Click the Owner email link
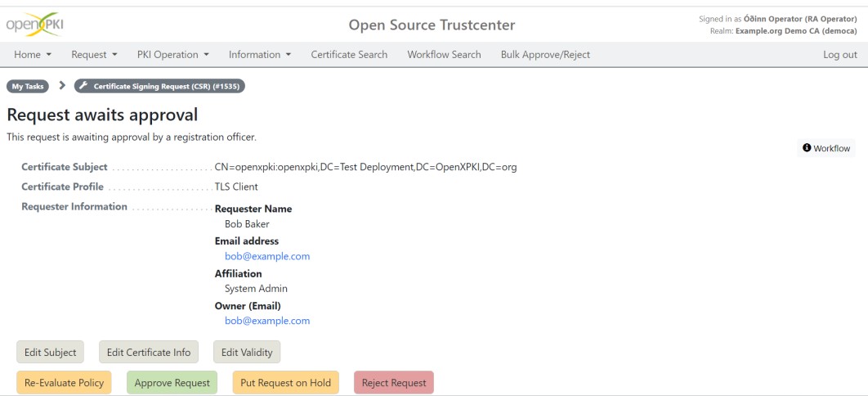Viewport: 868px width, 396px height. [x=267, y=321]
